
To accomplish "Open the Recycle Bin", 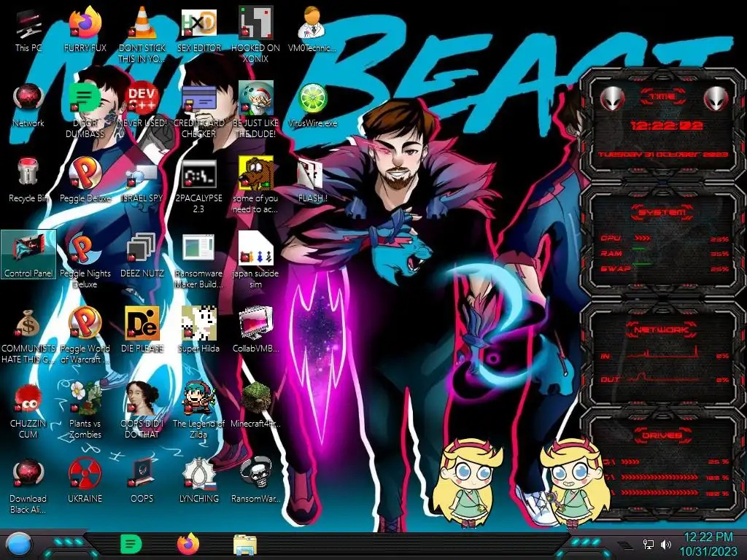I will point(28,181).
